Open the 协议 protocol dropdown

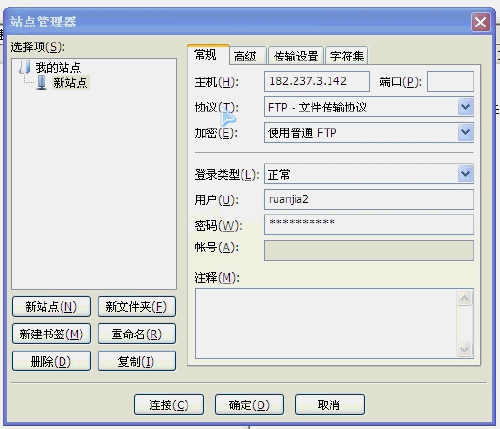point(369,107)
